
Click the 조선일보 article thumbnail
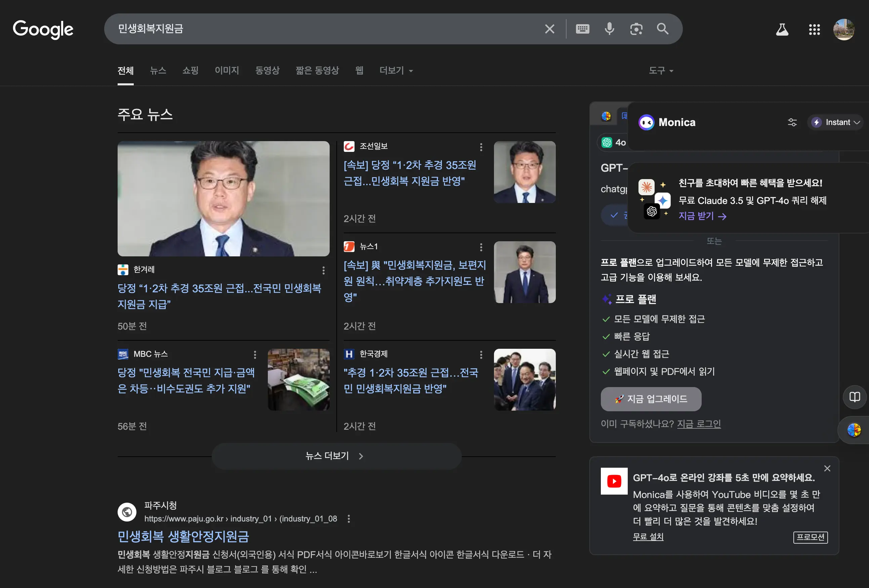[524, 172]
